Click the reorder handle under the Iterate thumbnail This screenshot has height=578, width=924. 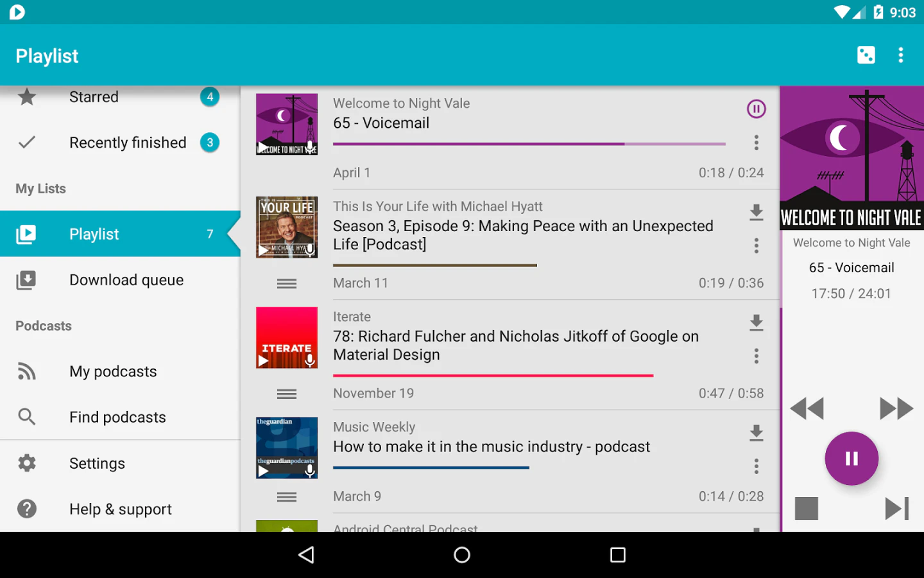pyautogui.click(x=287, y=394)
